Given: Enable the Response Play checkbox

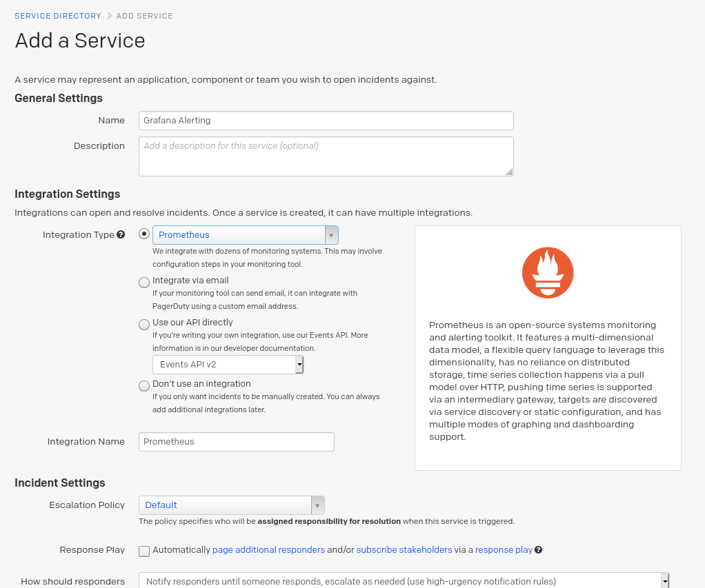Looking at the screenshot, I should point(144,551).
